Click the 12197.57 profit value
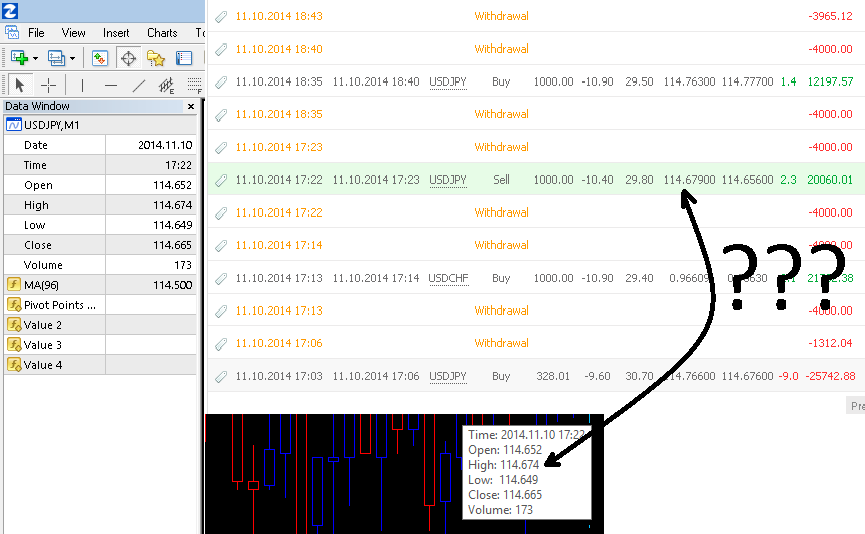The height and width of the screenshot is (534, 865). tap(830, 82)
